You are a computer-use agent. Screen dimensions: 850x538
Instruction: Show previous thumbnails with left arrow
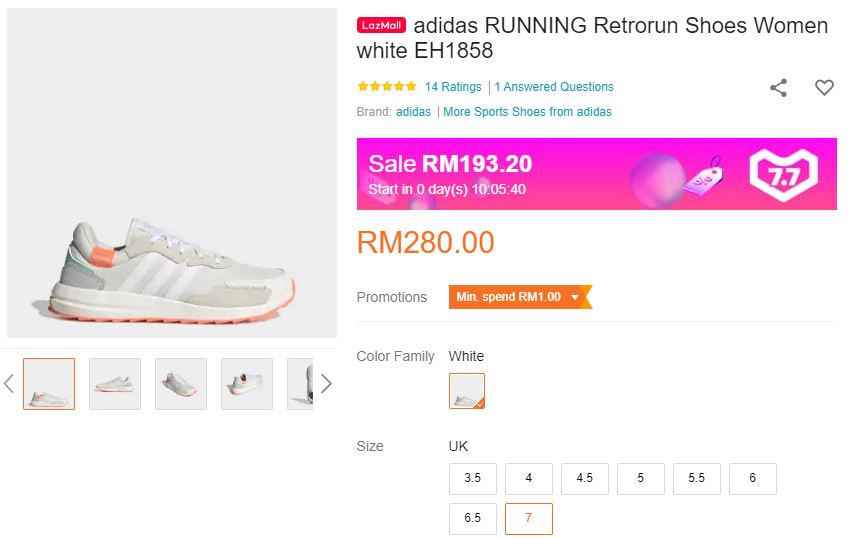pos(9,384)
